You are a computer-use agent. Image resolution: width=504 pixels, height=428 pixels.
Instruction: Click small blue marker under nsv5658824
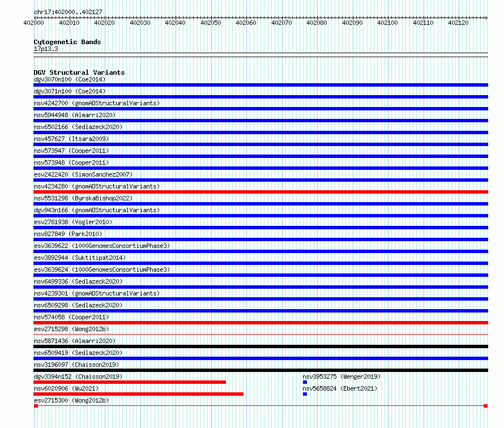305,394
